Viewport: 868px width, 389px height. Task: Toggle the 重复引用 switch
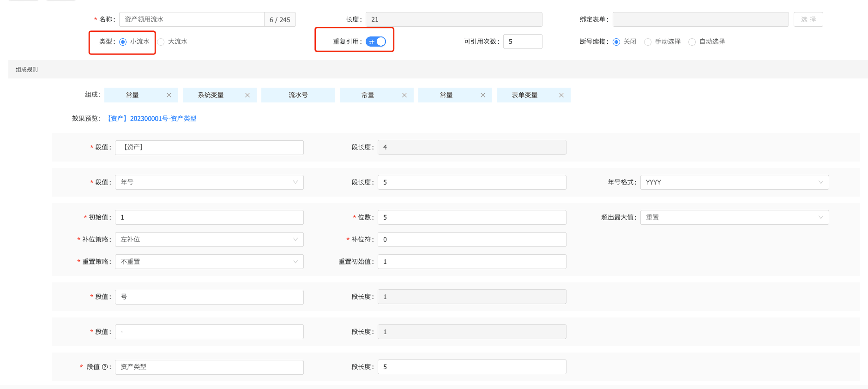point(376,42)
